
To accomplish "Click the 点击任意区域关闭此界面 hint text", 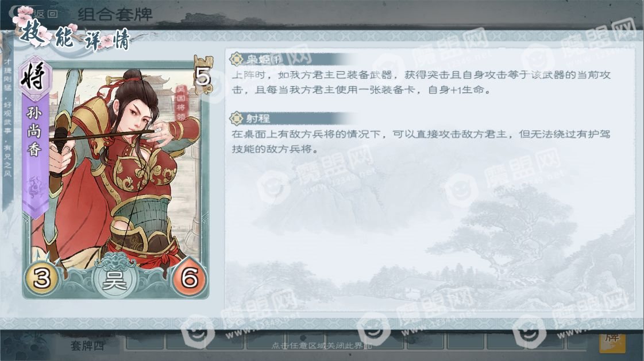I will (x=322, y=346).
